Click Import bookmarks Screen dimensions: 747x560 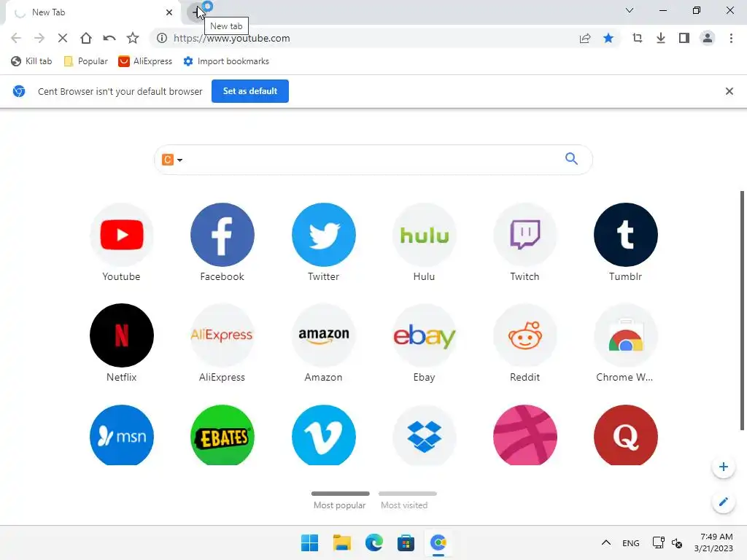click(x=226, y=61)
